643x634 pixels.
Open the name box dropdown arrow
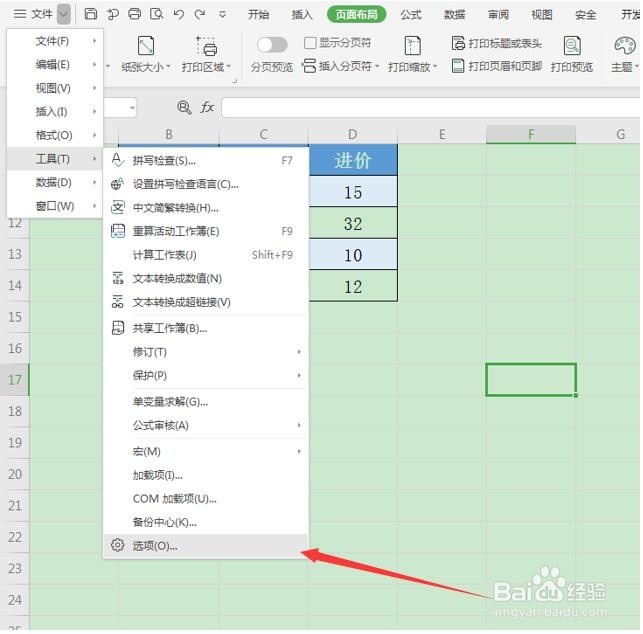click(x=132, y=108)
